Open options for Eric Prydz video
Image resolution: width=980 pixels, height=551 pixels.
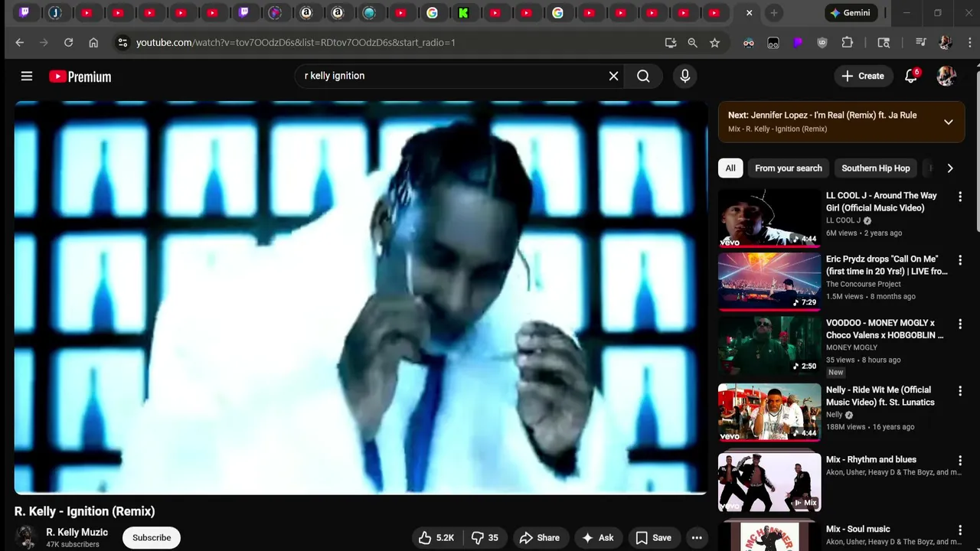pyautogui.click(x=960, y=260)
